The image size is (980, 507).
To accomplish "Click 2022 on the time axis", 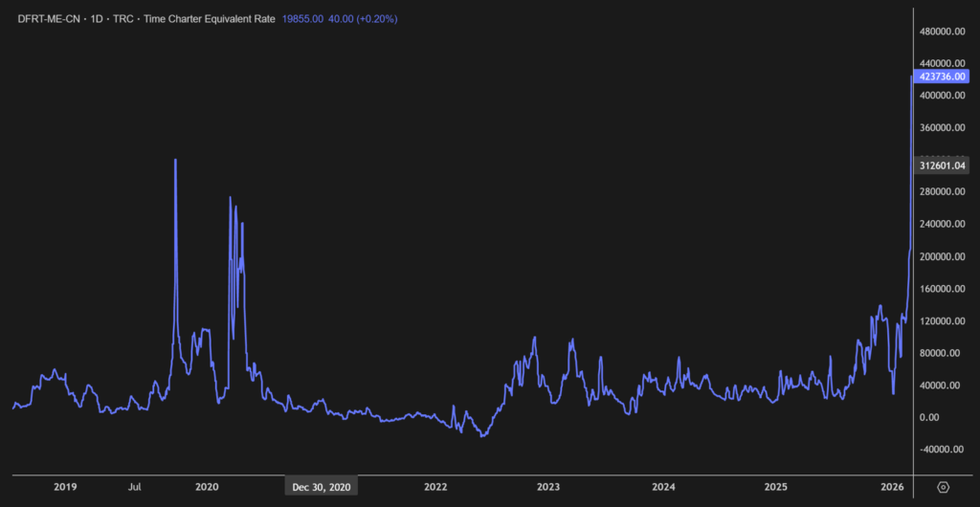I will [435, 487].
